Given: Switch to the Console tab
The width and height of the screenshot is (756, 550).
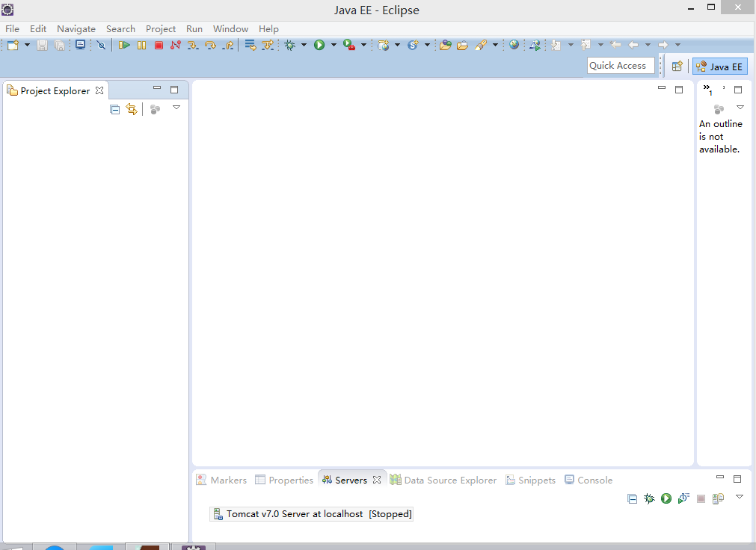Looking at the screenshot, I should click(x=588, y=480).
